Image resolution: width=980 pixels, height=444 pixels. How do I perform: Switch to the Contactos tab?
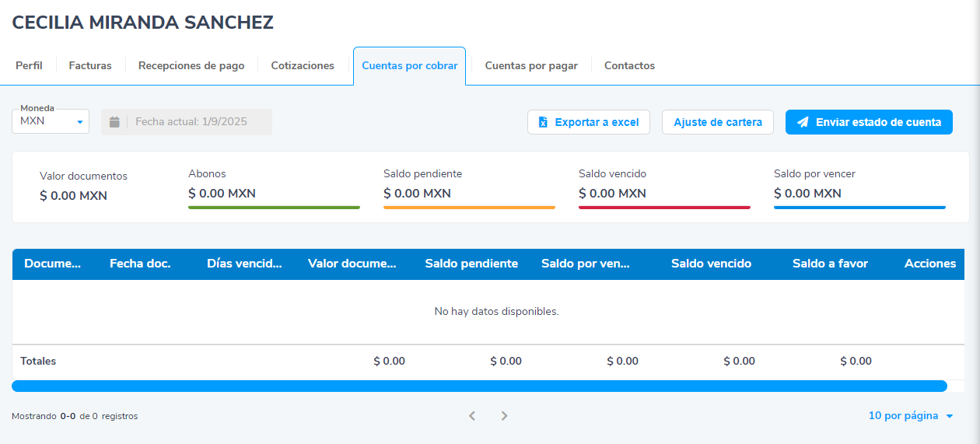tap(629, 66)
